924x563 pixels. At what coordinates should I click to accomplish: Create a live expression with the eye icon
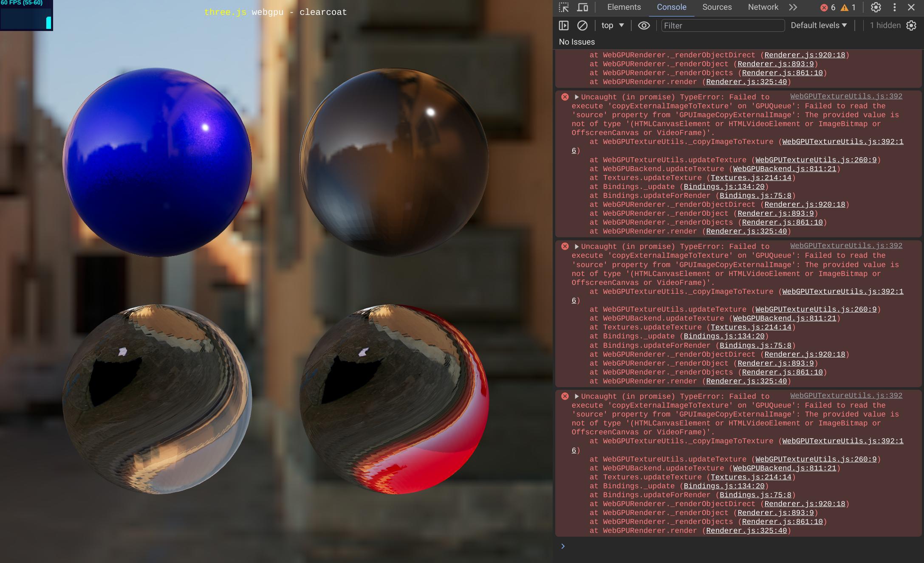click(644, 25)
